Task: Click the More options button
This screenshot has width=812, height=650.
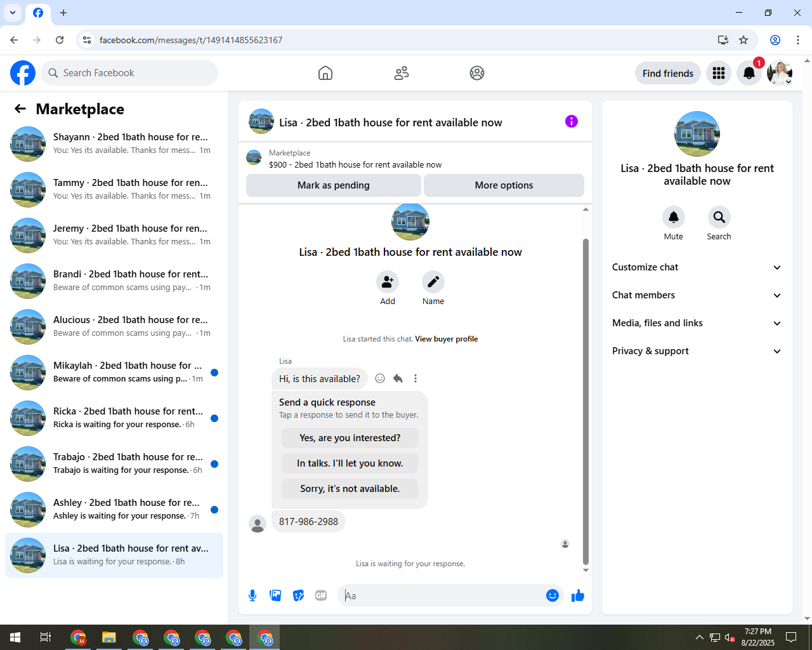Action: click(x=504, y=185)
